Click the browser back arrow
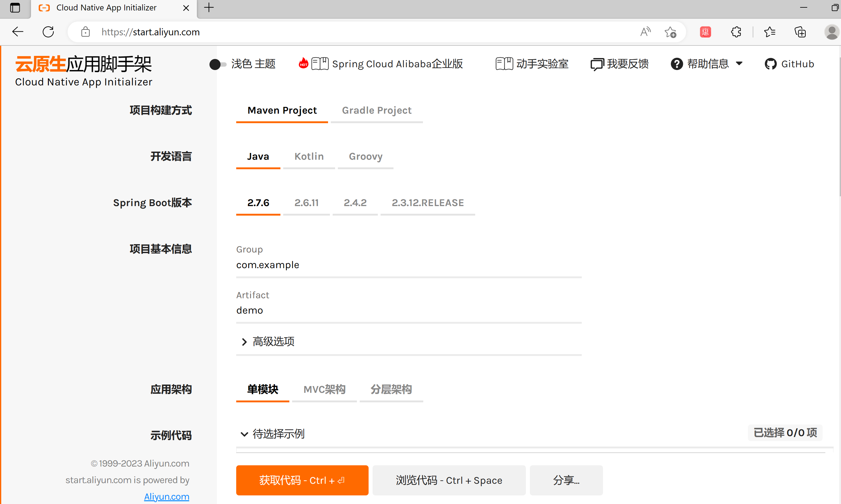 pos(18,32)
